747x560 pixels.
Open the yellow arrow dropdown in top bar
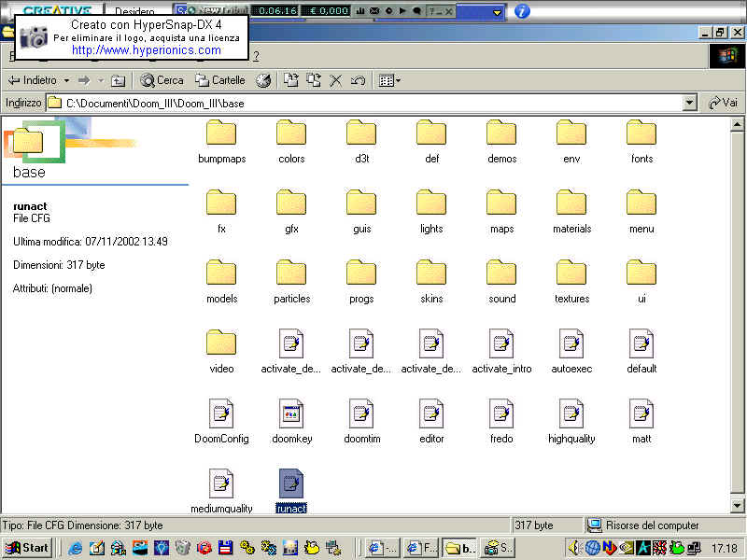click(x=497, y=12)
